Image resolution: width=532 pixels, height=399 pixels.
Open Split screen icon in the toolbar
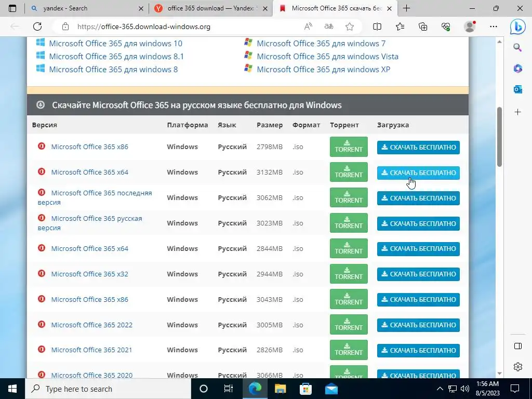pos(377,26)
